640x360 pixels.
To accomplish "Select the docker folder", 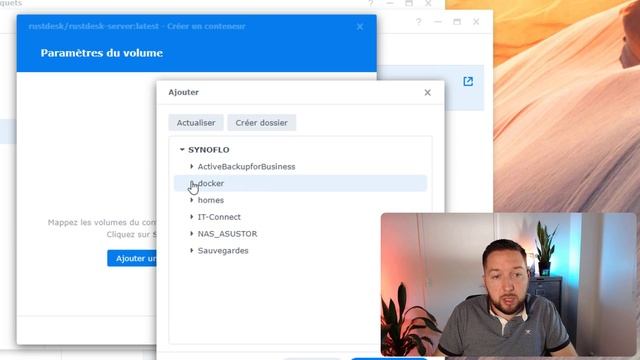I will click(x=300, y=183).
